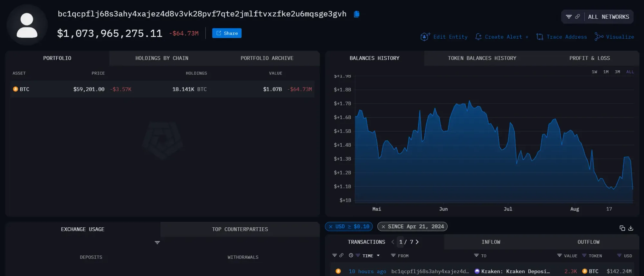The width and height of the screenshot is (644, 276).
Task: Click the Share button
Action: [227, 33]
